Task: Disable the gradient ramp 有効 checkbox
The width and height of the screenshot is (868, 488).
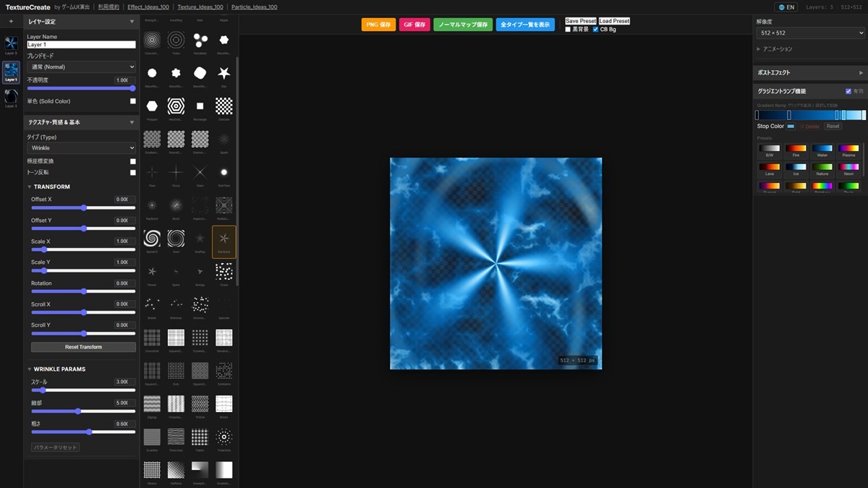Action: pos(848,92)
